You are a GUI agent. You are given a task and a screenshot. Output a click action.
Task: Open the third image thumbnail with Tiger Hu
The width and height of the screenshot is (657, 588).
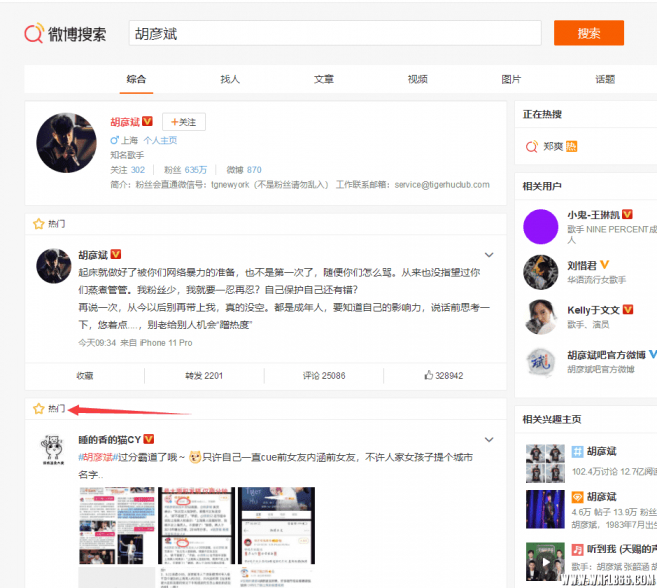tap(276, 526)
